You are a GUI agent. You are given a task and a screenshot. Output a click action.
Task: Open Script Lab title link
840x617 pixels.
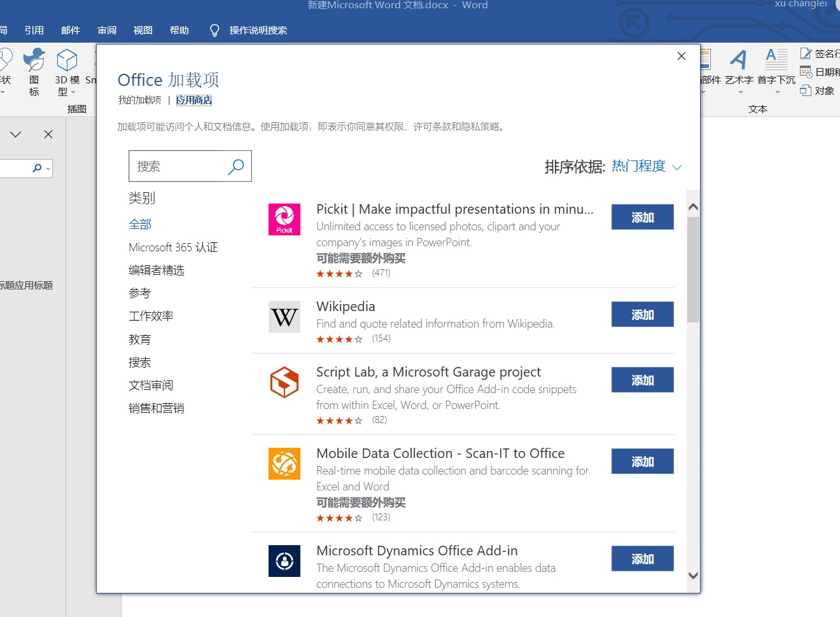(428, 372)
